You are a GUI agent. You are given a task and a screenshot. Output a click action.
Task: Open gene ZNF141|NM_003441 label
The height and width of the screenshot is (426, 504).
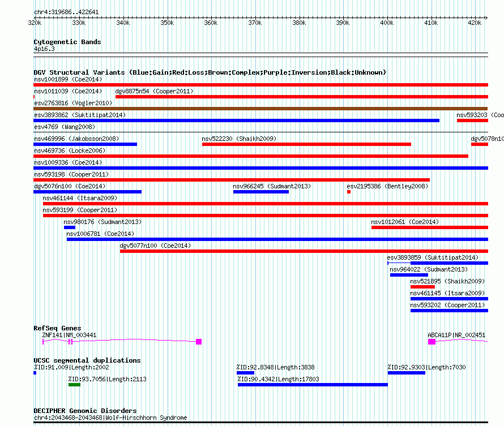[x=70, y=335]
